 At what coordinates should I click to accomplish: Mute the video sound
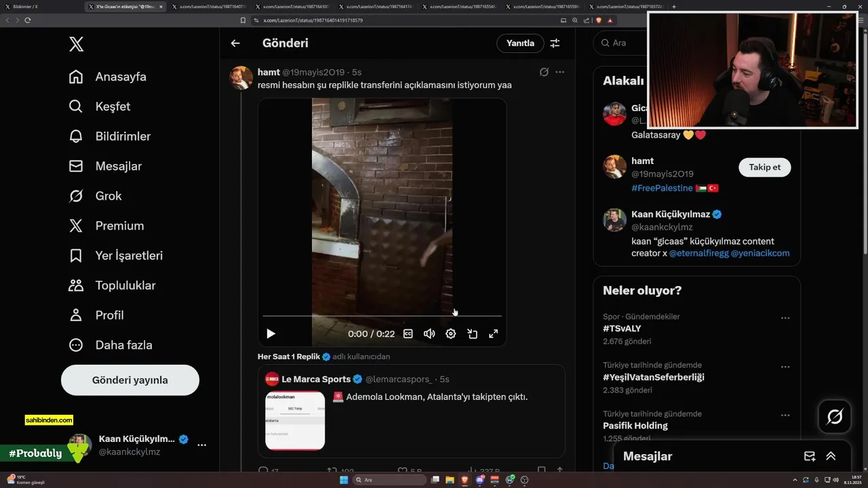coord(429,333)
